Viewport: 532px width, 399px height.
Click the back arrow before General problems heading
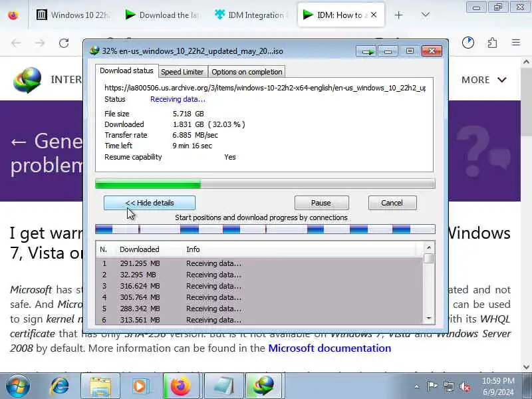point(19,142)
